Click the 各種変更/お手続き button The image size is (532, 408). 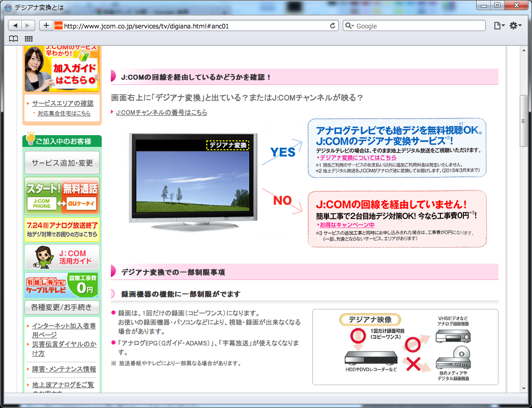point(62,307)
